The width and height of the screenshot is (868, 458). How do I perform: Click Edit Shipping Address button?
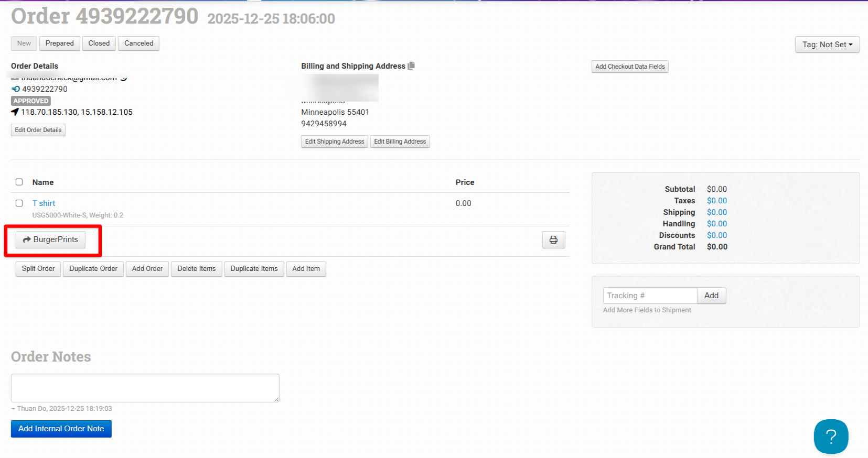point(334,141)
